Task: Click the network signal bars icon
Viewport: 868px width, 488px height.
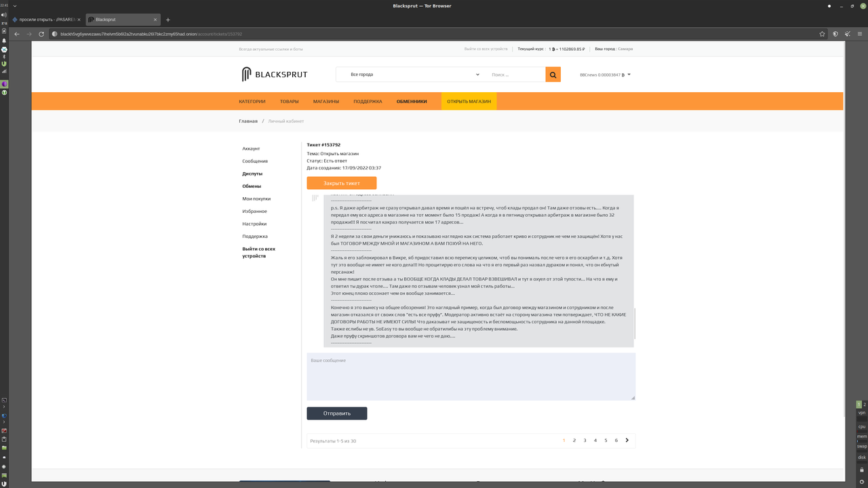Action: [4, 70]
